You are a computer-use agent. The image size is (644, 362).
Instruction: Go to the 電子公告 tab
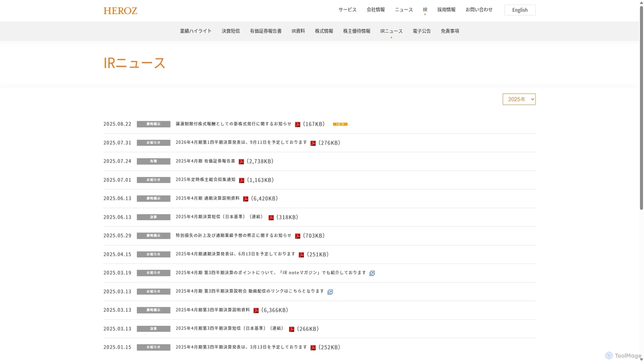(422, 31)
